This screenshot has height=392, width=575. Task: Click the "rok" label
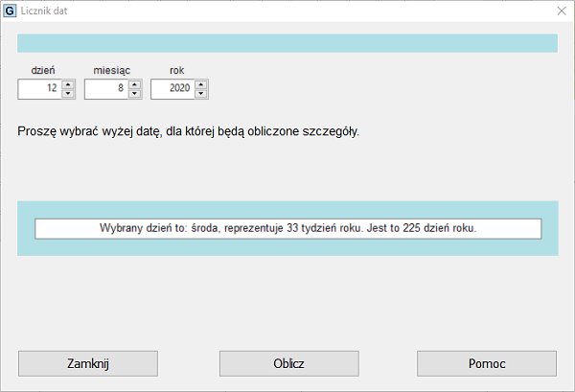coord(177,69)
